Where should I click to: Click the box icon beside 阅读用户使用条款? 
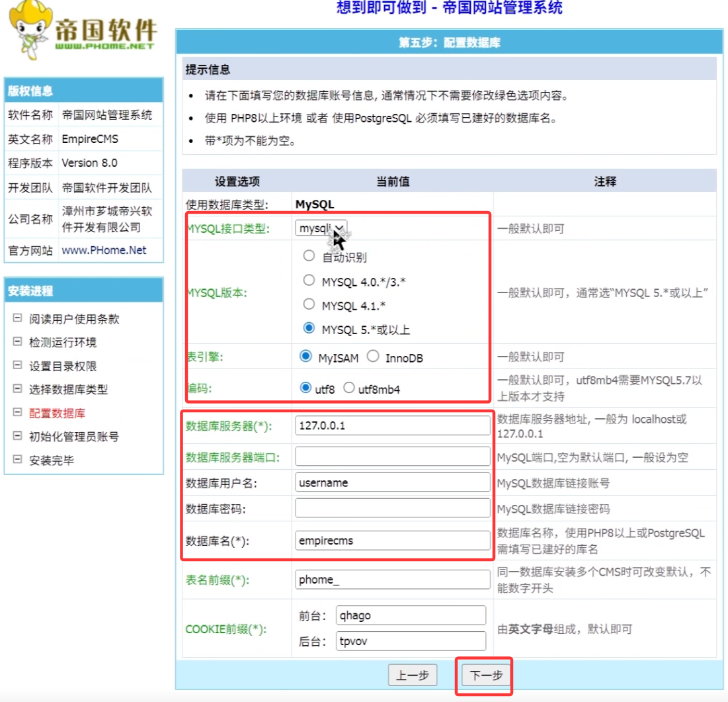[x=17, y=318]
